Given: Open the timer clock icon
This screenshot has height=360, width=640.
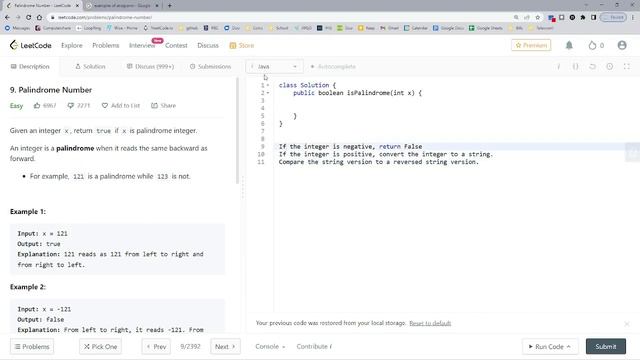Looking at the screenshot, I should point(609,67).
